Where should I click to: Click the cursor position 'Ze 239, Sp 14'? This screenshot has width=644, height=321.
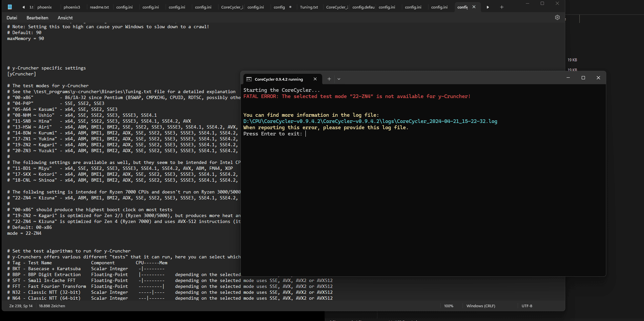click(x=21, y=306)
